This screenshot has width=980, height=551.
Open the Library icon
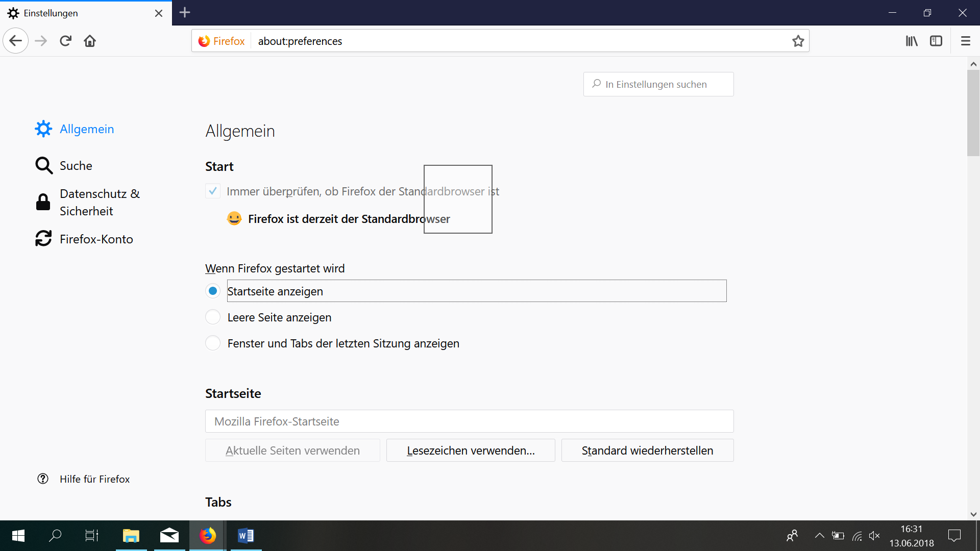[x=912, y=41]
